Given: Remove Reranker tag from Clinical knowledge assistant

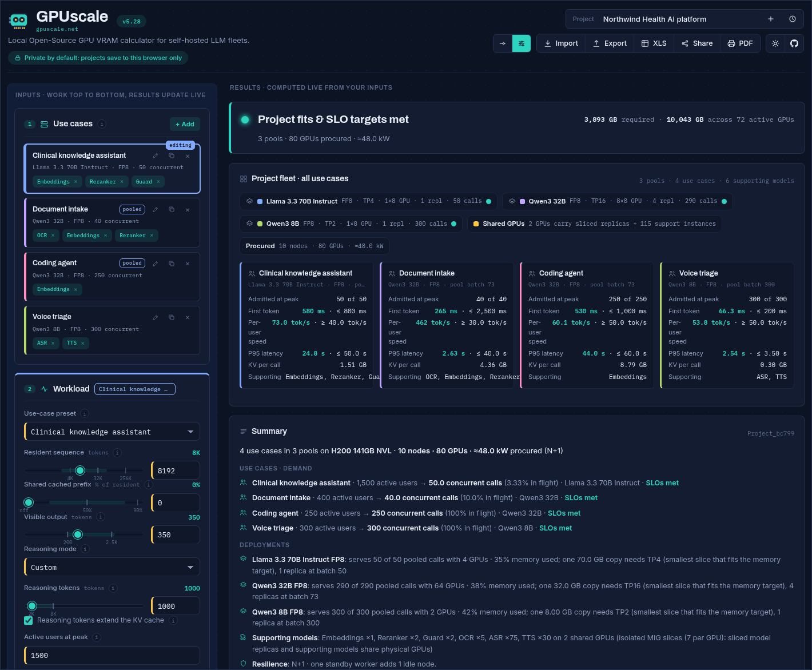Looking at the screenshot, I should 122,182.
